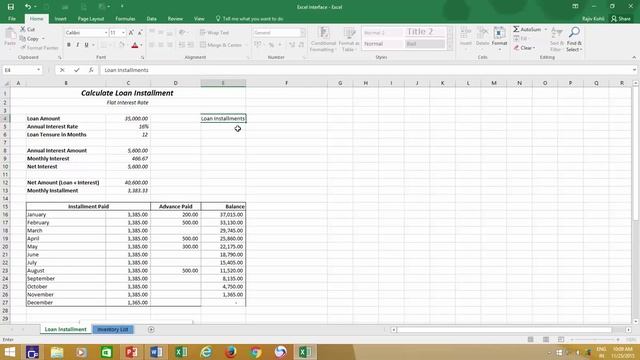Open the font name dropdown

coord(106,33)
